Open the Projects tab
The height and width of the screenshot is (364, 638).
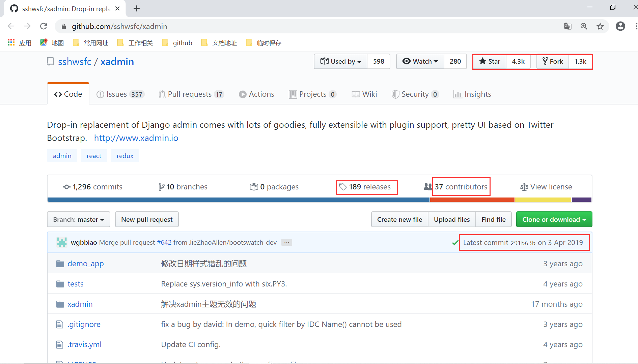(x=313, y=94)
